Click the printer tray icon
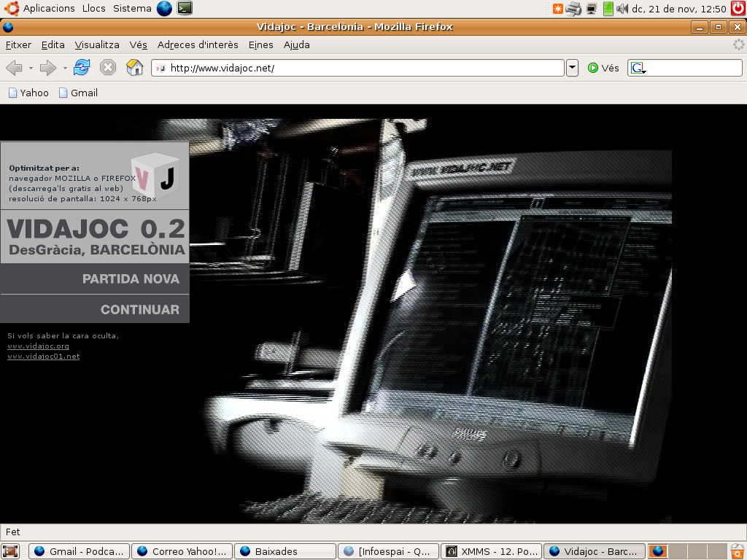Image resolution: width=747 pixels, height=560 pixels. point(573,9)
